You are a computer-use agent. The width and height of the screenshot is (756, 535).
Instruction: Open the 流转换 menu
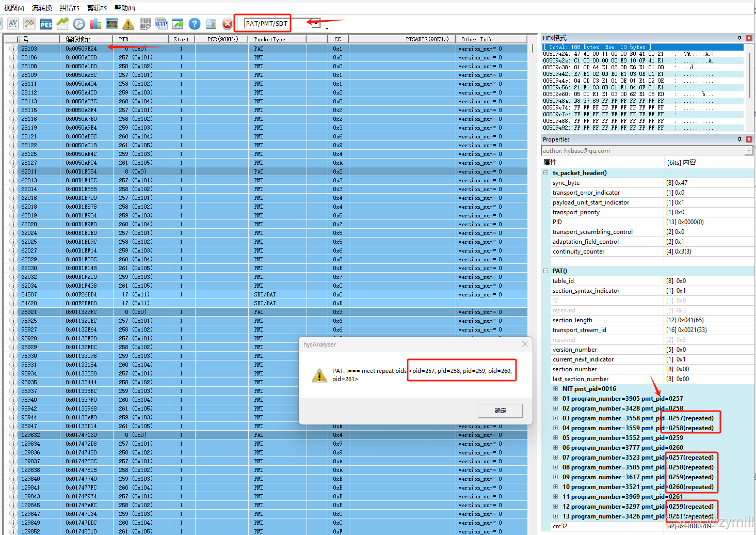(x=42, y=8)
